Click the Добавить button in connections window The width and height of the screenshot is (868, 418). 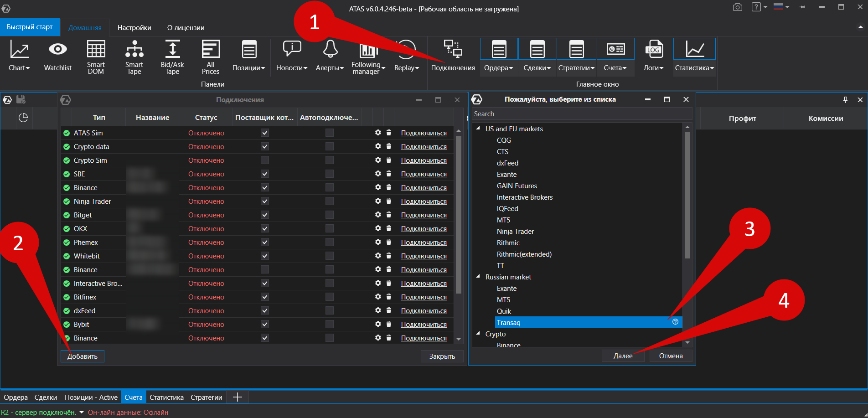point(83,356)
